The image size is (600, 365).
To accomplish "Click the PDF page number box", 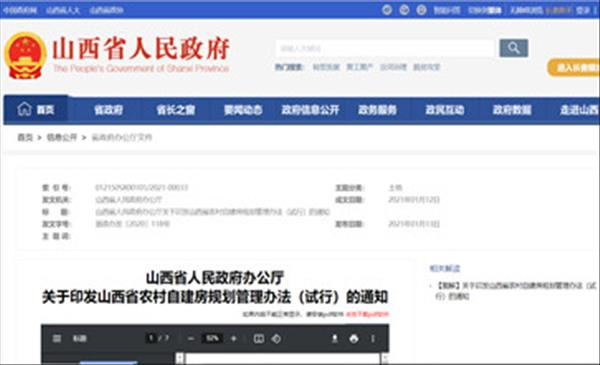I will point(151,338).
